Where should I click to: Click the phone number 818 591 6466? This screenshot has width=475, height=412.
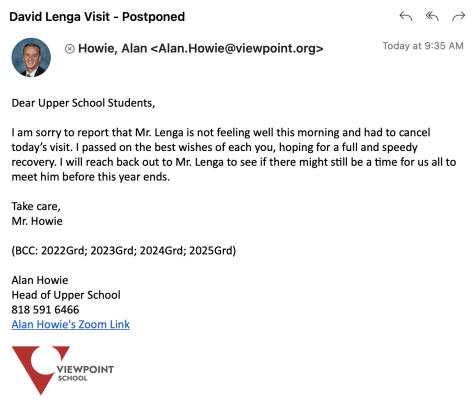click(x=45, y=310)
